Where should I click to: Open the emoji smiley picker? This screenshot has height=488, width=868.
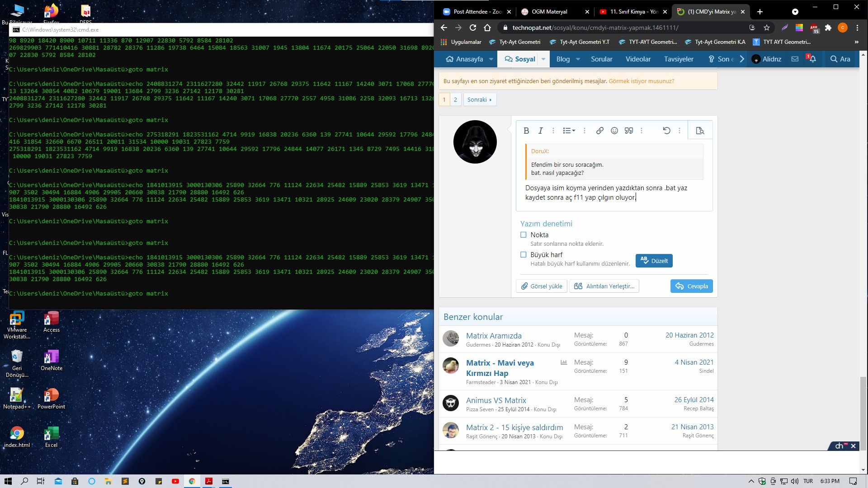[x=614, y=131]
